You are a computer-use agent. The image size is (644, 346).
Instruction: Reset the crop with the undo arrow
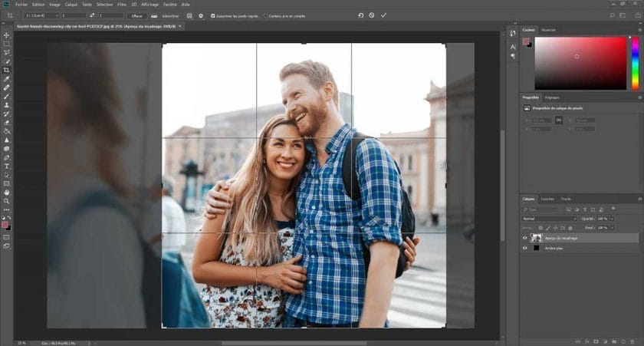coord(361,15)
